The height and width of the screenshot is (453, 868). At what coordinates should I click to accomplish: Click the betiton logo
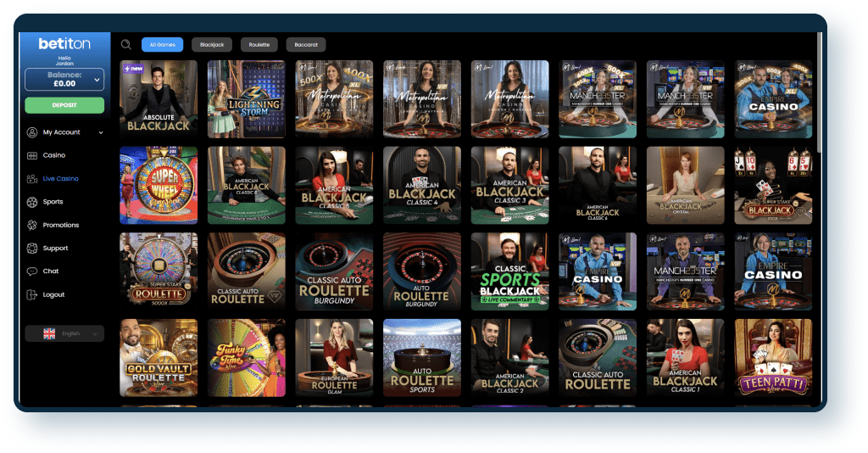coord(64,43)
